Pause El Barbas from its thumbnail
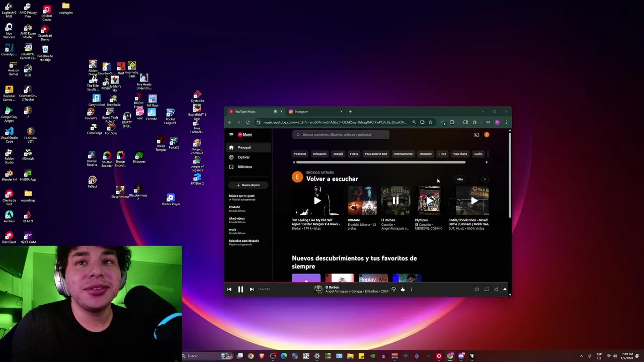Viewport: 644px width, 362px height. (395, 201)
